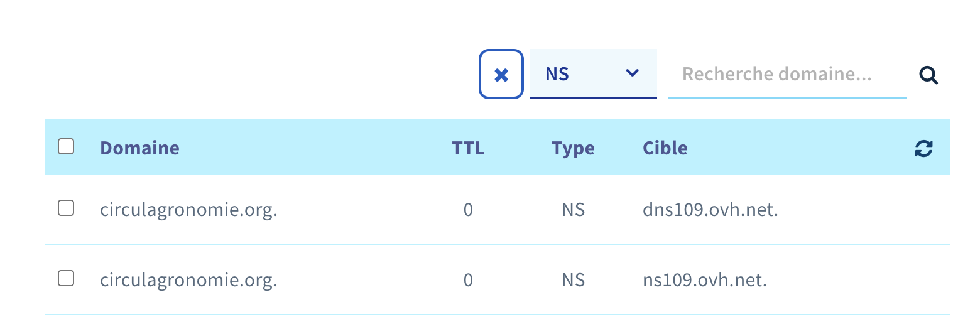Screen dimensions: 980x329
Task: Check the ns109.ovh.net. record checkbox
Action: 66,279
